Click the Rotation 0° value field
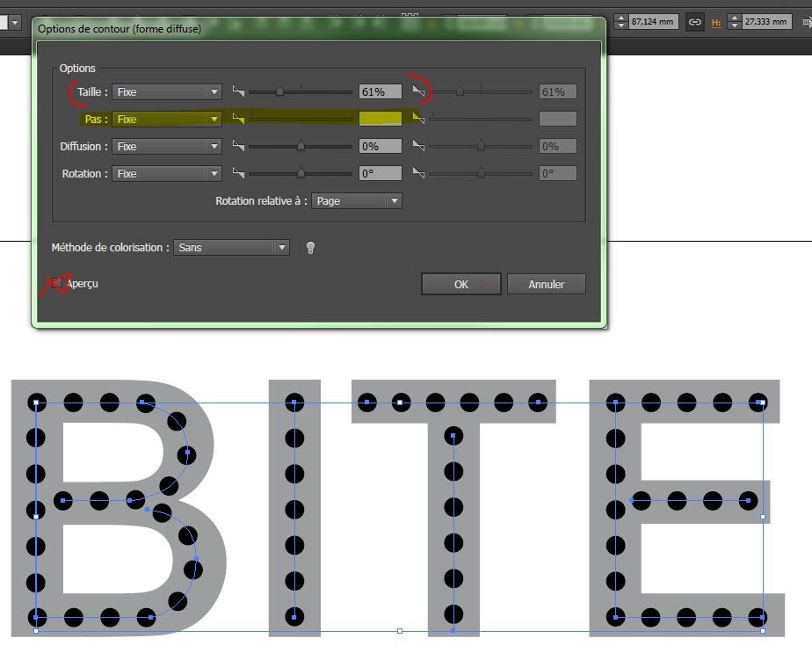This screenshot has width=812, height=660. pos(380,174)
